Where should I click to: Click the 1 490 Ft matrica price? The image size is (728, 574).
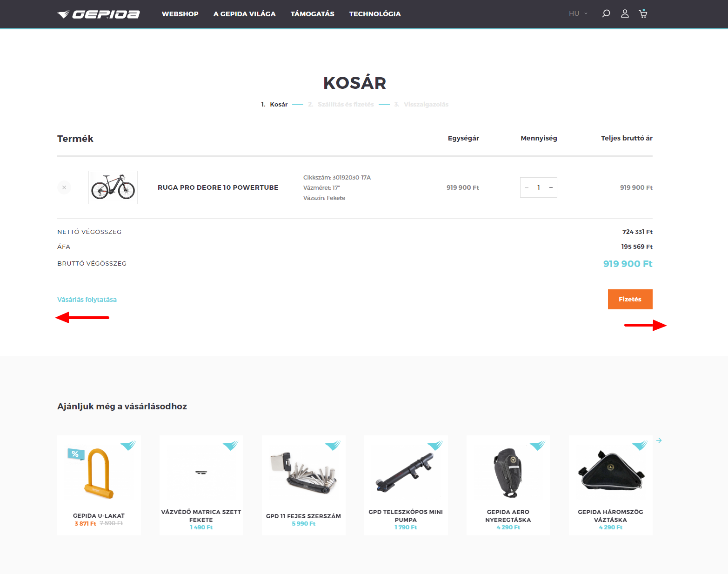201,527
